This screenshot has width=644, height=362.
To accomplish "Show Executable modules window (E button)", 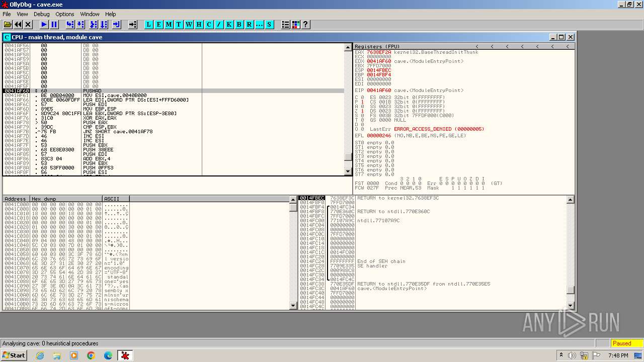I will click(159, 25).
